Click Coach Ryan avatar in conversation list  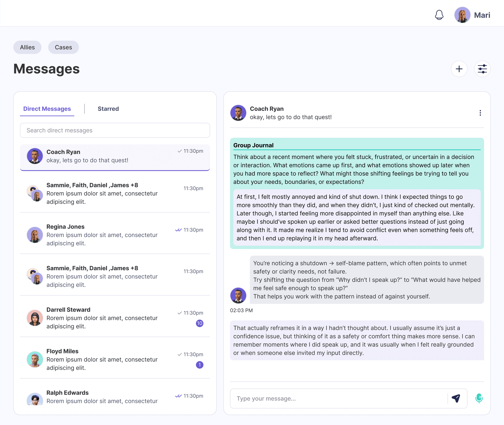(35, 156)
